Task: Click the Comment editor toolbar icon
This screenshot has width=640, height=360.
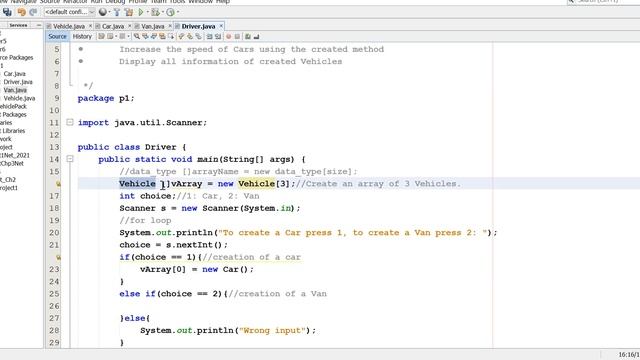Action: [x=248, y=36]
